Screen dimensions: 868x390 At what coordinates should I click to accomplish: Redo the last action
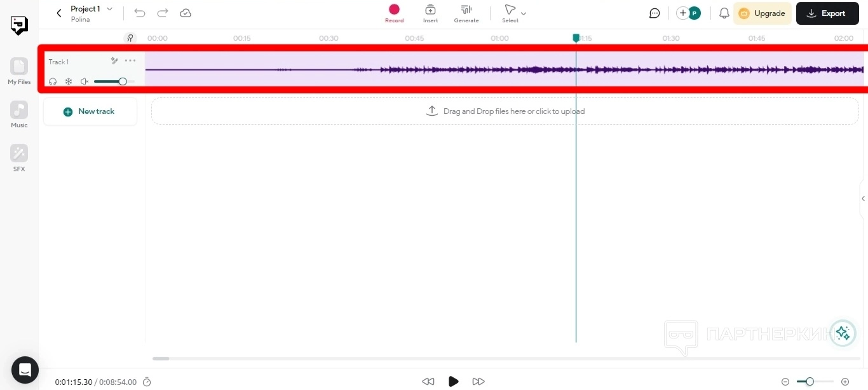point(163,13)
